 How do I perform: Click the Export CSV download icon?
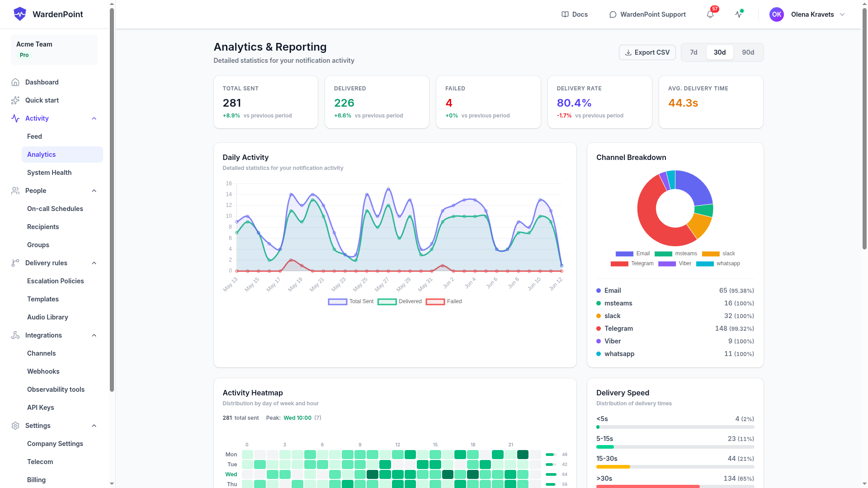point(628,52)
